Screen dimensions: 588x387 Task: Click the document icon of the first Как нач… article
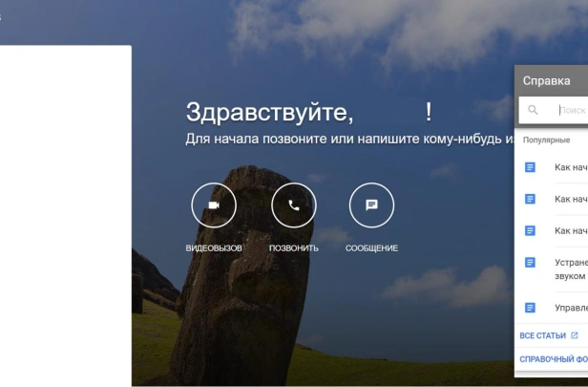coord(530,167)
